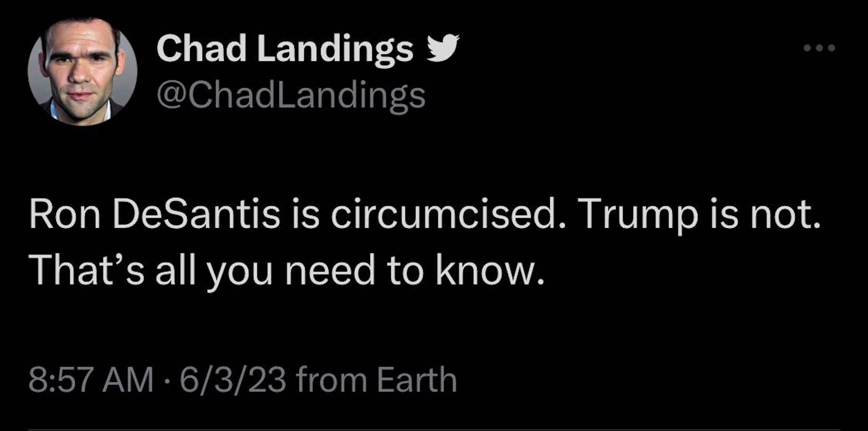The width and height of the screenshot is (868, 431).
Task: Open the @ChadLandings handle link
Action: (x=291, y=96)
